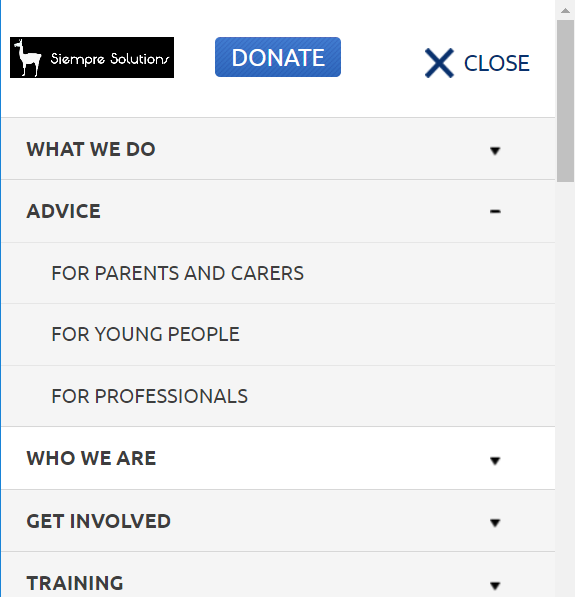Click the scrollbar track below the thumb
Image resolution: width=575 pixels, height=597 pixels.
[x=565, y=389]
